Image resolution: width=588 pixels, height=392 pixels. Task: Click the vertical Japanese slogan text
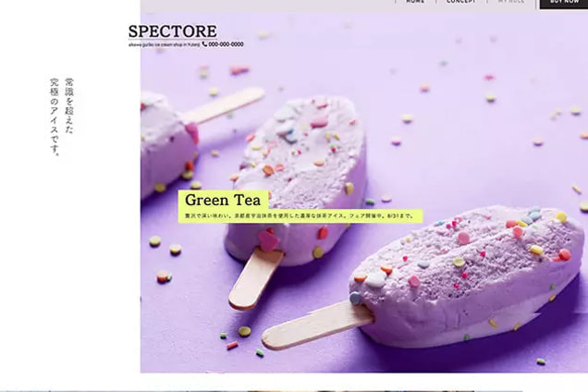[x=62, y=116]
